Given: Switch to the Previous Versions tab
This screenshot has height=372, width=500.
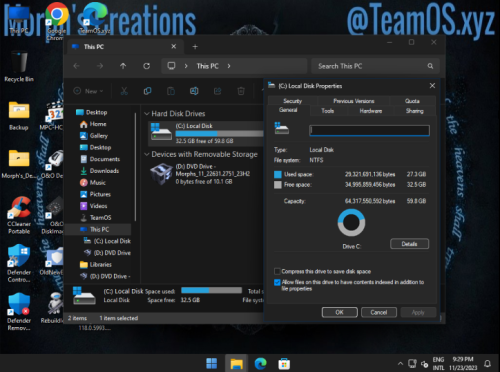Looking at the screenshot, I should (354, 101).
